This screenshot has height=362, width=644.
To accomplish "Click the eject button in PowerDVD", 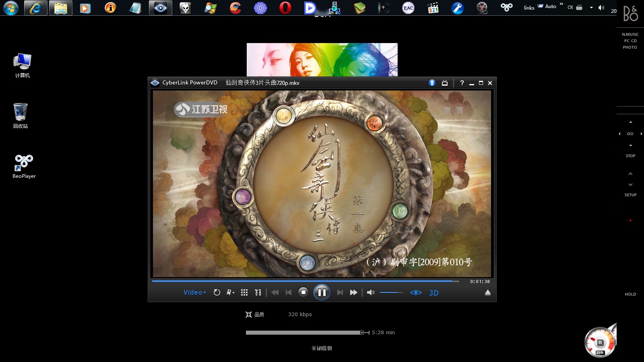I will 488,292.
